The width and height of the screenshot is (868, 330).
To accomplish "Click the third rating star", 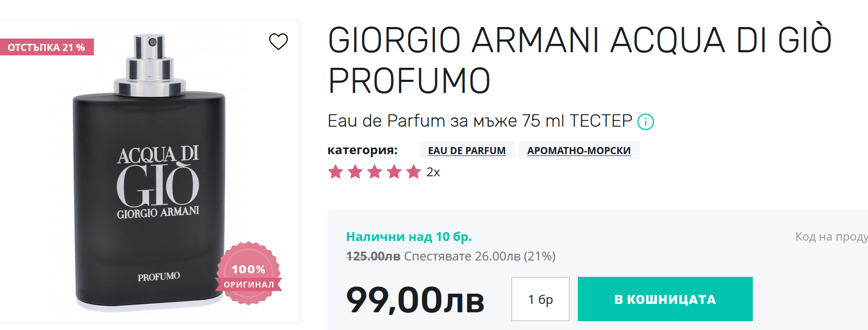I will pos(374,172).
